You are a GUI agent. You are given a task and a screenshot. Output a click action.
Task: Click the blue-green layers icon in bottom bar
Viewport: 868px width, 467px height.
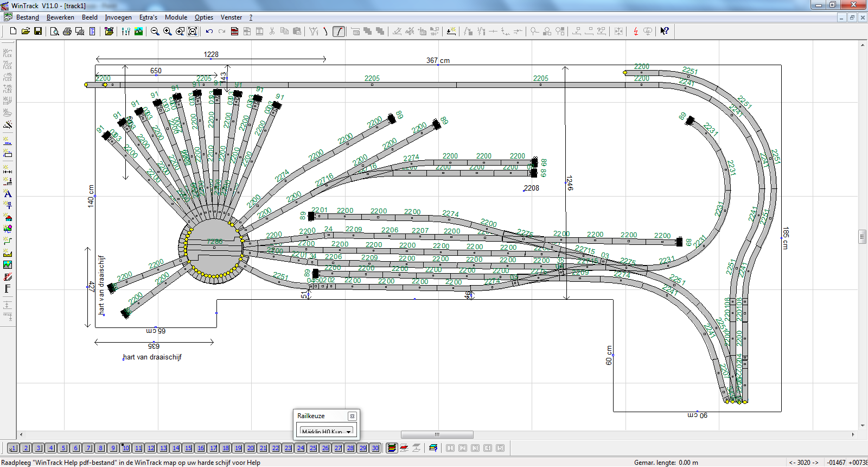pyautogui.click(x=433, y=448)
